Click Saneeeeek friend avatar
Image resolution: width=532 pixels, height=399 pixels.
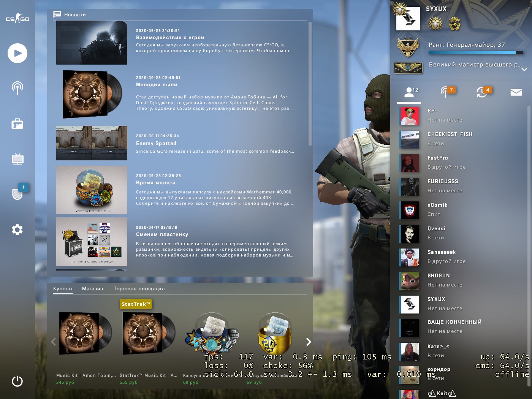(409, 257)
